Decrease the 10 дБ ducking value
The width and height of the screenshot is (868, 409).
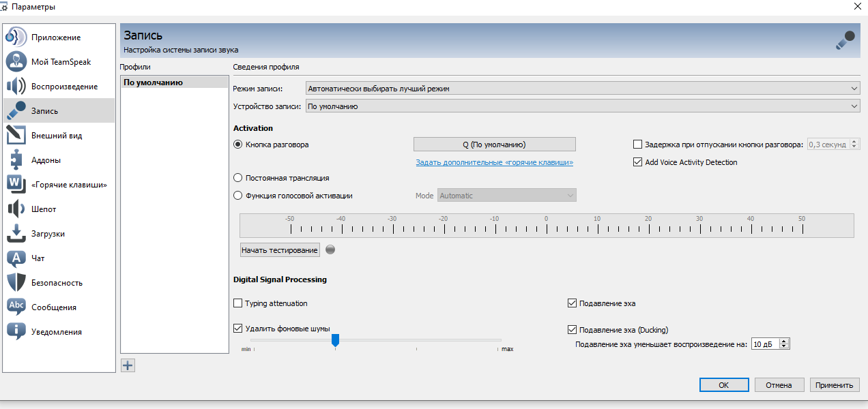coord(785,347)
